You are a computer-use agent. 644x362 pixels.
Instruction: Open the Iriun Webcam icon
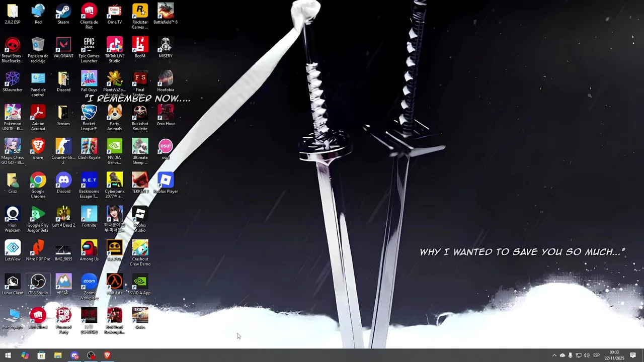click(x=13, y=219)
